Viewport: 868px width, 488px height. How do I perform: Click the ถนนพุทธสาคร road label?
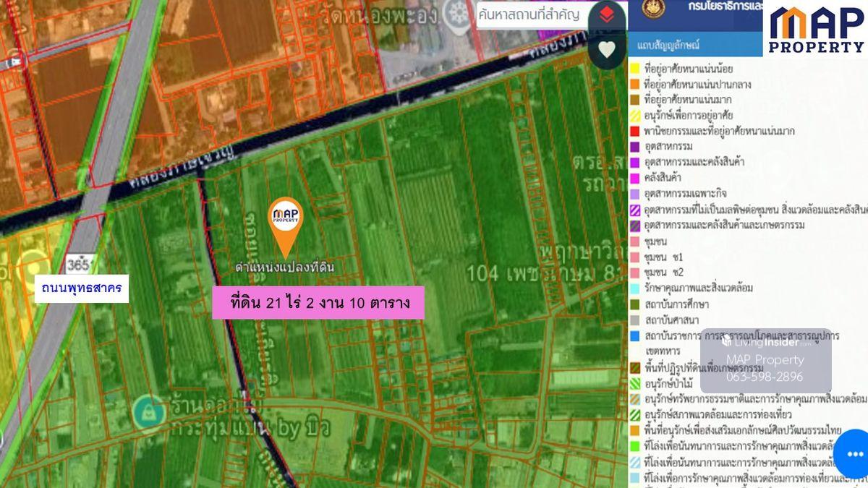(x=81, y=288)
